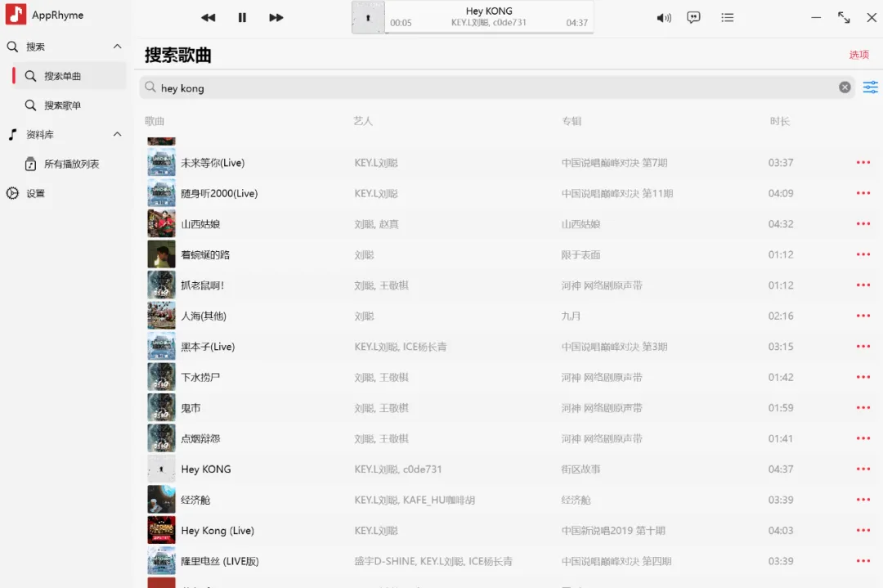Click the Hey Kong (Live) album cover
Screen dimensions: 883x588
(161, 531)
